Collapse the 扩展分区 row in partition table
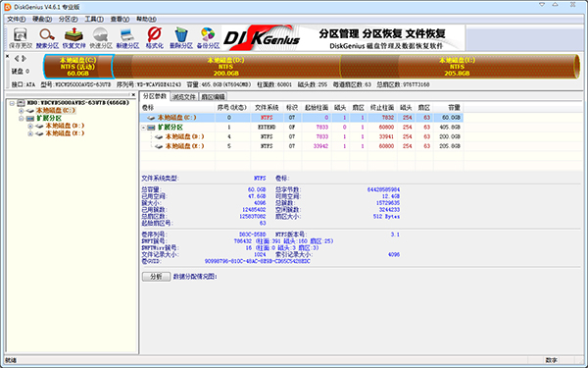Image resolution: width=588 pixels, height=368 pixels. tap(144, 128)
